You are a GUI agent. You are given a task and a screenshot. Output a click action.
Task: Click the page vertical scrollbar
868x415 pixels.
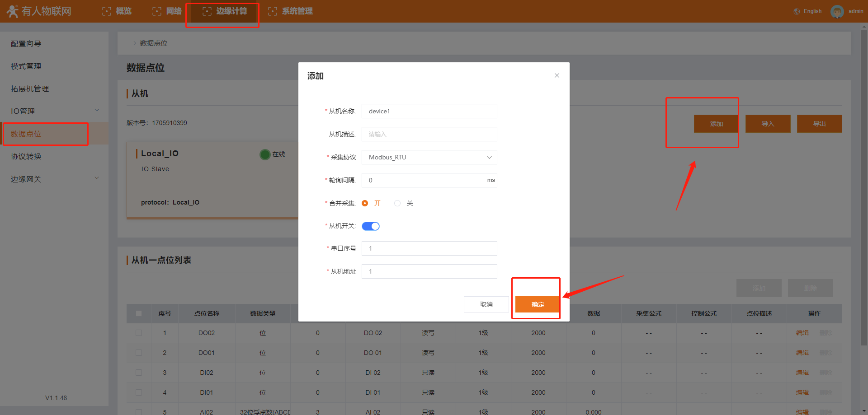[x=864, y=181]
